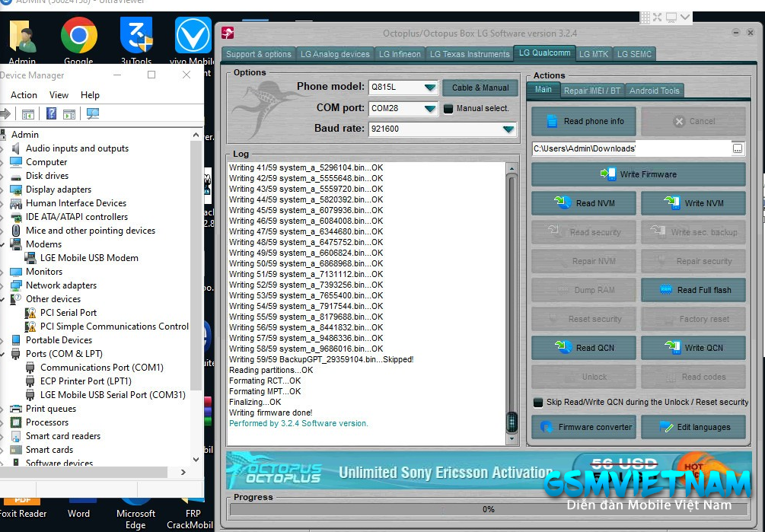The height and width of the screenshot is (532, 765).
Task: Click the Device Manager horizontal scroll right arrow
Action: [183, 472]
